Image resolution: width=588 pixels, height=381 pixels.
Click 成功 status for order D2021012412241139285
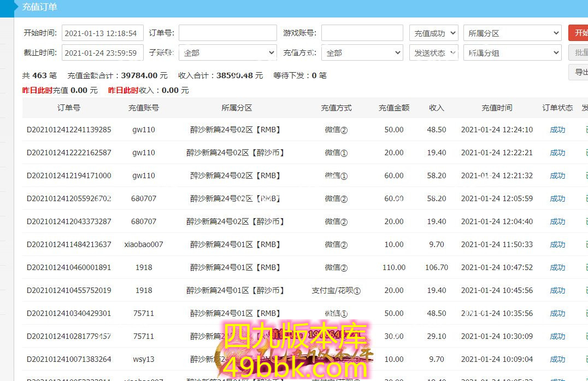[557, 130]
